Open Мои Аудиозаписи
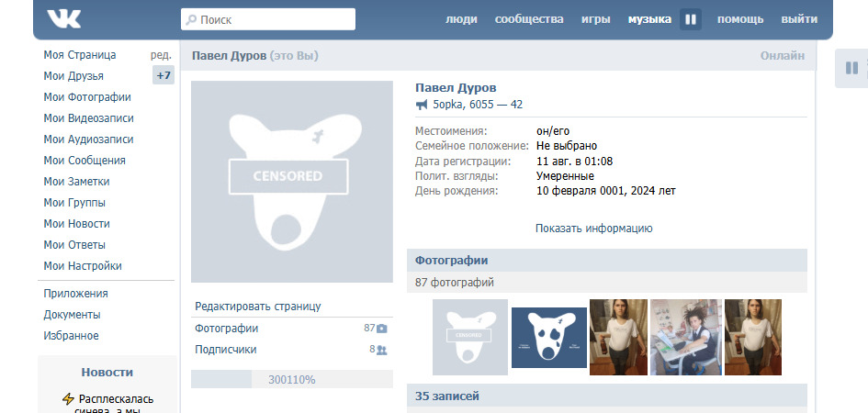This screenshot has height=413, width=868. 88,140
